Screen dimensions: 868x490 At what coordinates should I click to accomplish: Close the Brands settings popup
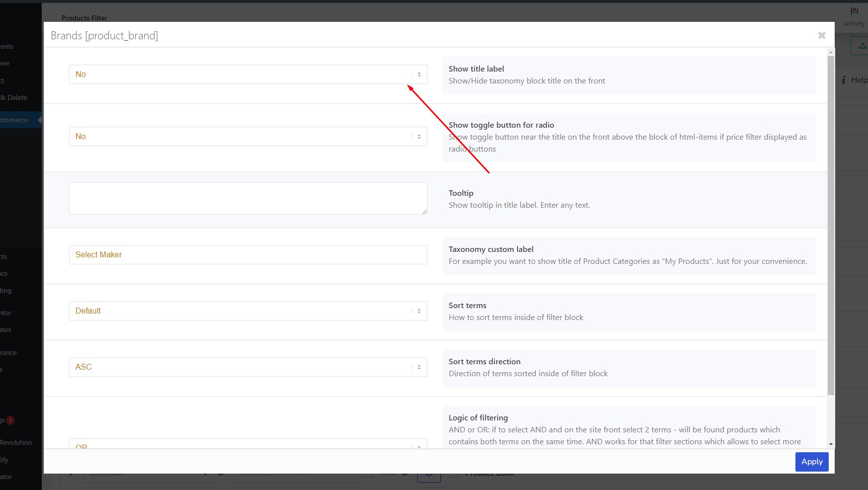point(822,35)
